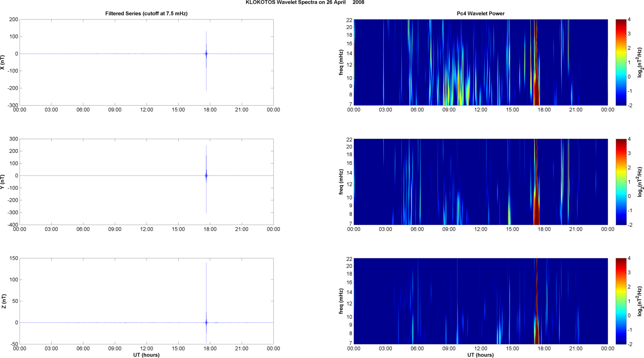Select the Filtered Series cutoff subplot title
Image resolution: width=644 pixels, height=358 pixels.
pos(146,13)
